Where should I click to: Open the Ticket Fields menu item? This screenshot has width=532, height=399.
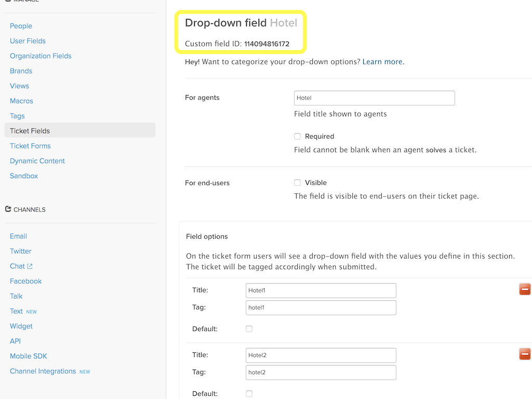(30, 131)
